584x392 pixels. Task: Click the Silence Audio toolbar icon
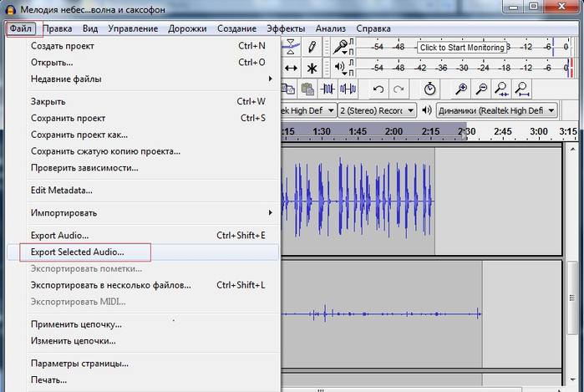point(347,89)
